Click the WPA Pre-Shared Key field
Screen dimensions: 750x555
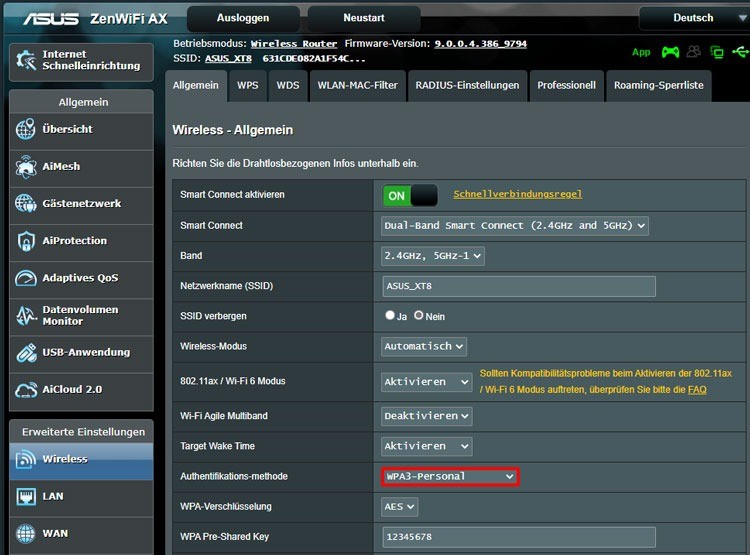click(519, 537)
